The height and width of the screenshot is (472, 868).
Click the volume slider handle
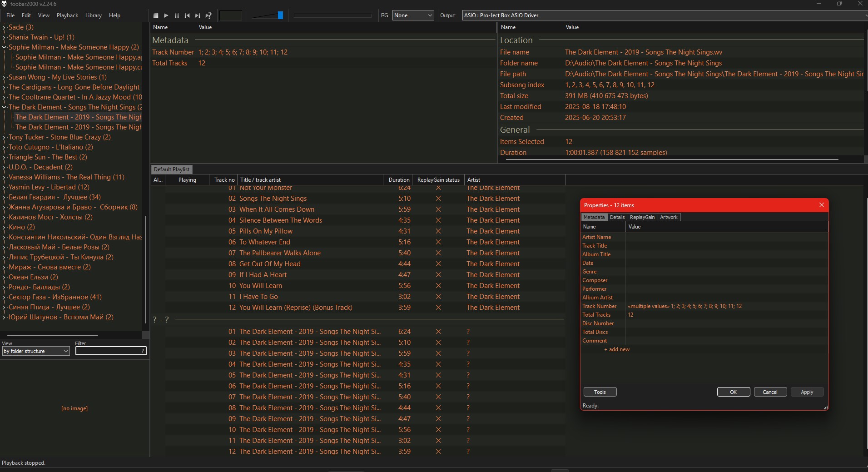point(280,15)
